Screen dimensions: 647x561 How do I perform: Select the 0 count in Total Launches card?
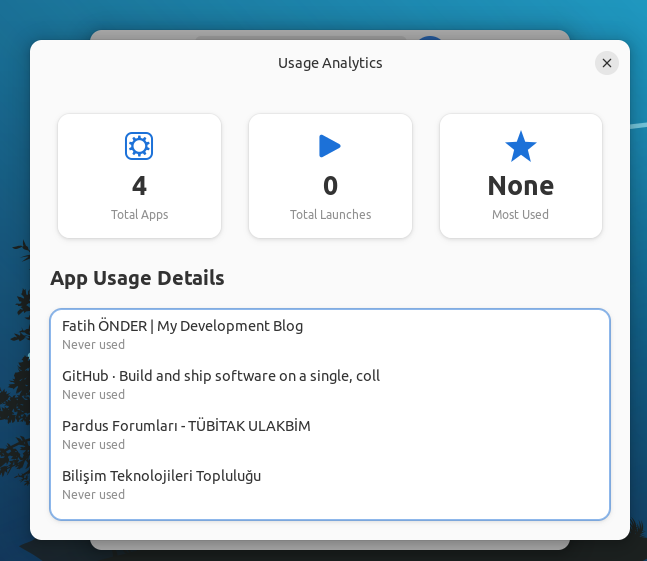tap(330, 186)
